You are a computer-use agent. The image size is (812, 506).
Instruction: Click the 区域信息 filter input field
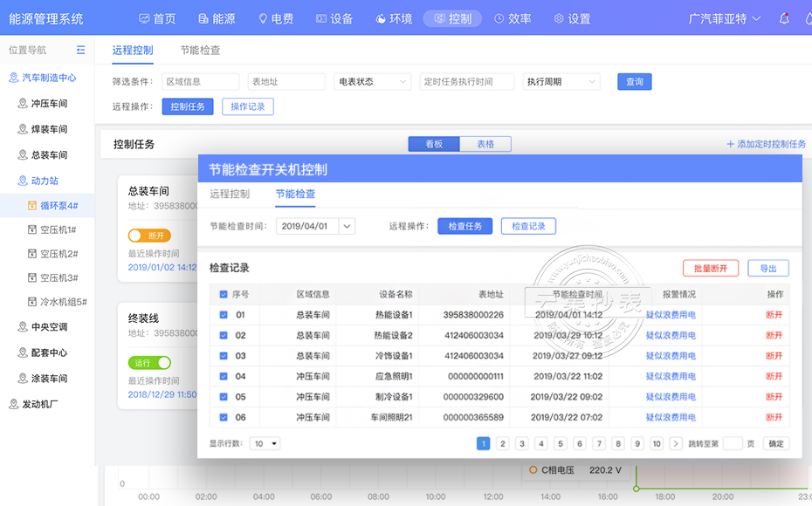coord(200,82)
